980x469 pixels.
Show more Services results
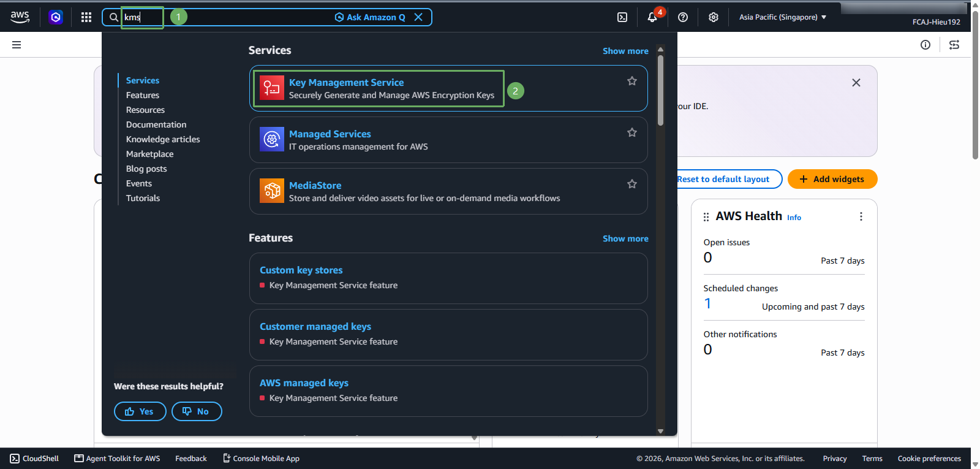point(625,51)
